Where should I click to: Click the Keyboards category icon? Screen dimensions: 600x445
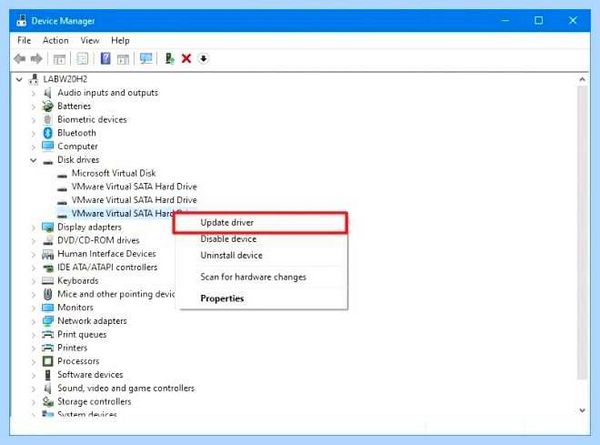click(x=48, y=281)
